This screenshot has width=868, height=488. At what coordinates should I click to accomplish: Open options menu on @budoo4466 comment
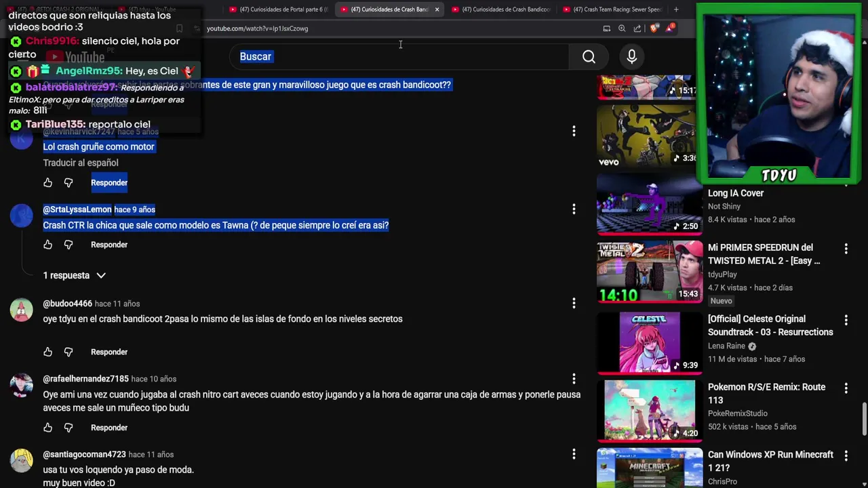click(x=574, y=303)
